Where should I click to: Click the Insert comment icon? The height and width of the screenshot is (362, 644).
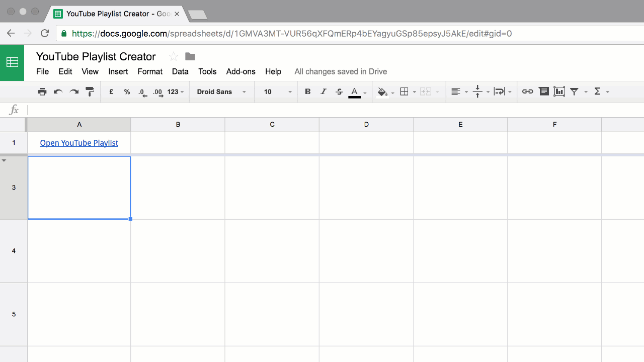click(x=543, y=92)
